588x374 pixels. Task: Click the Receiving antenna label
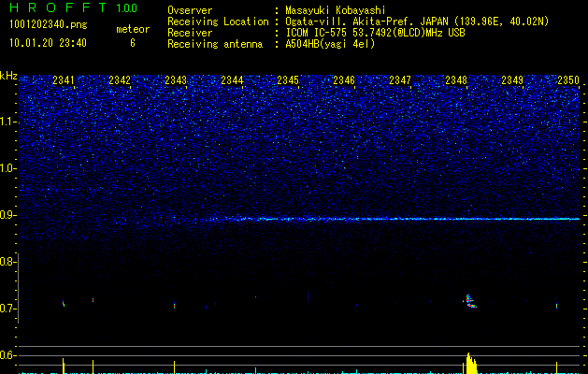tap(215, 44)
